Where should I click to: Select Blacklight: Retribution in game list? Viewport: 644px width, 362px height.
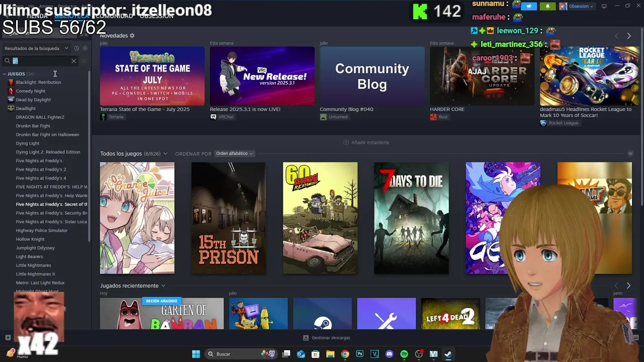pyautogui.click(x=38, y=82)
